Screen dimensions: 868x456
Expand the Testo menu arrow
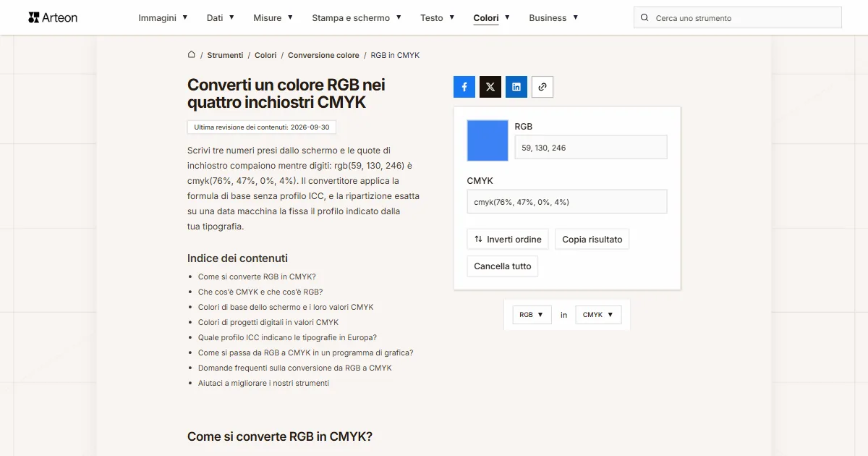pos(452,17)
